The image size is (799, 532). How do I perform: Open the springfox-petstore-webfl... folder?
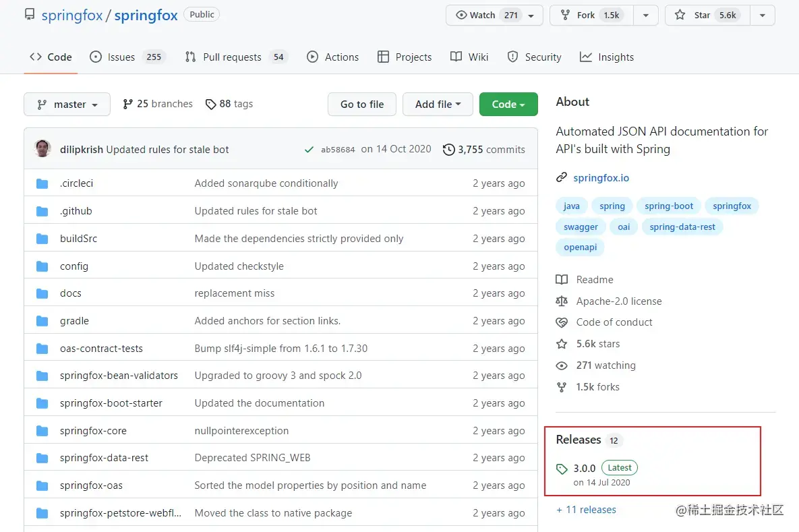tap(120, 513)
